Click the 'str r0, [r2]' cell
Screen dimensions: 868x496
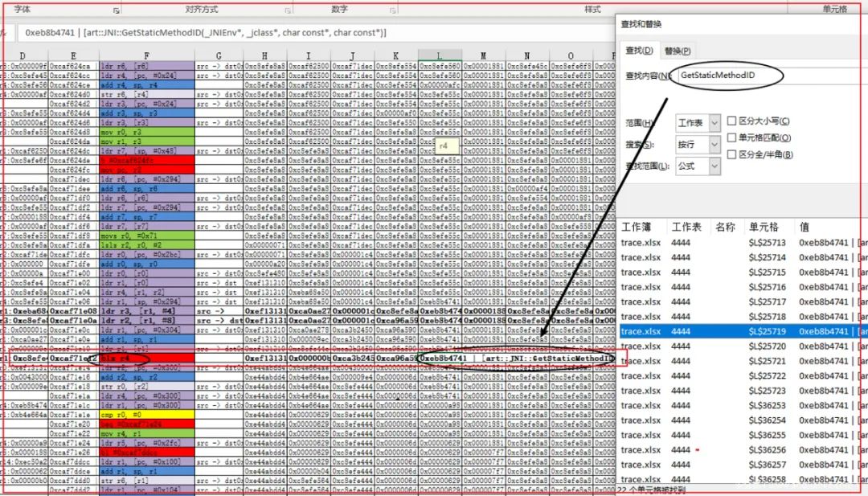[x=147, y=387]
